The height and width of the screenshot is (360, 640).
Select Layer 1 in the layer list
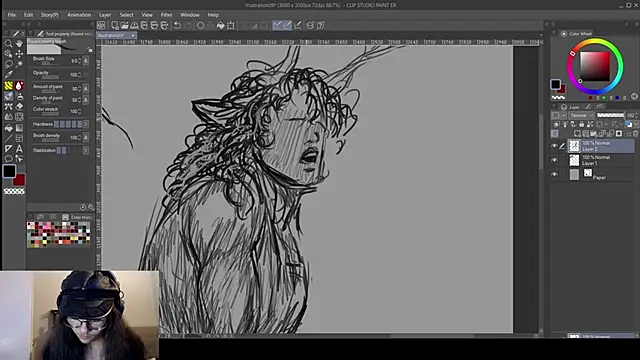[600, 160]
